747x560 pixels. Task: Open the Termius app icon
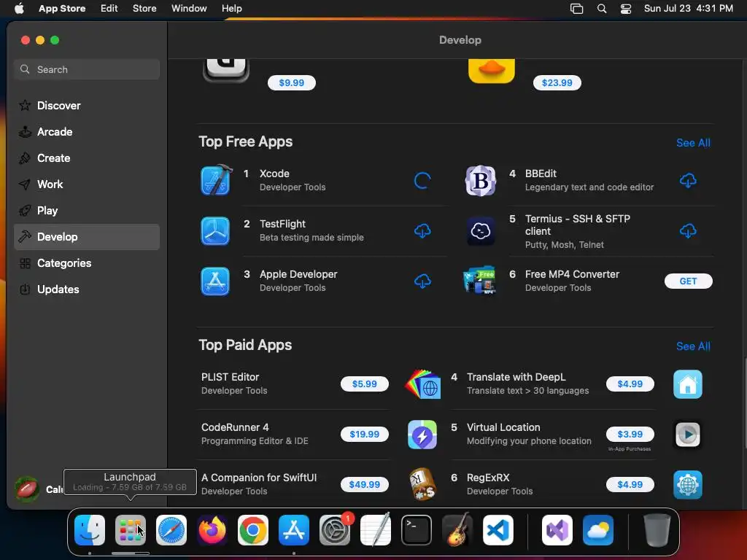tap(480, 231)
